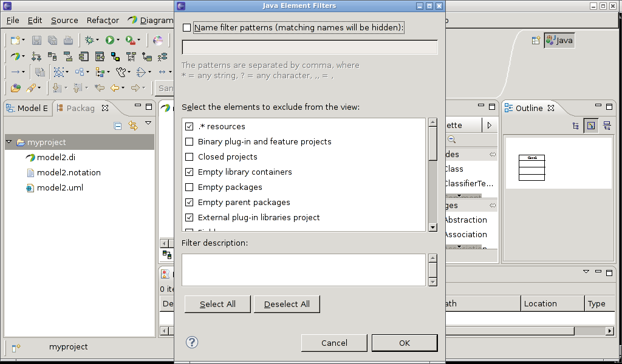Click the Outline overview mode icon

(591, 126)
